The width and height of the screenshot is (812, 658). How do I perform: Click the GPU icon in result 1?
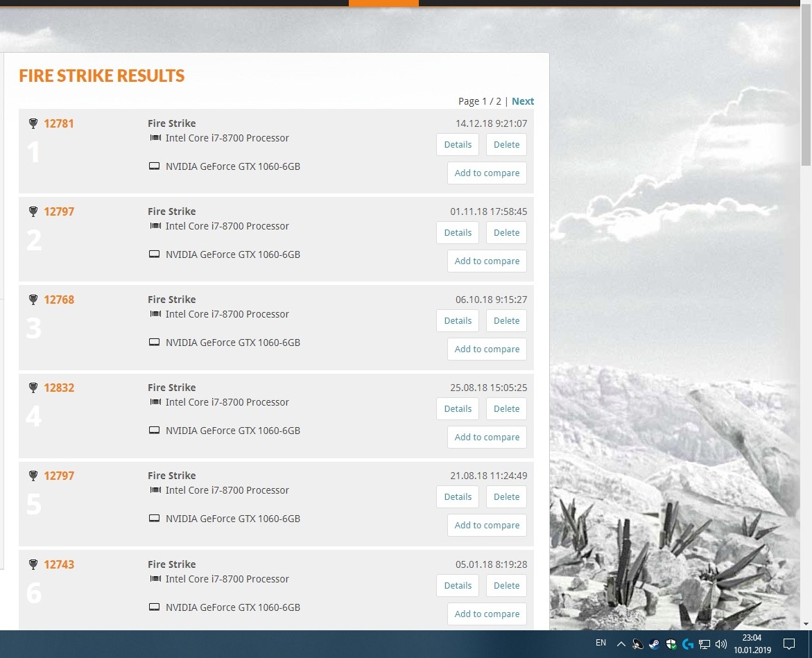pos(155,166)
